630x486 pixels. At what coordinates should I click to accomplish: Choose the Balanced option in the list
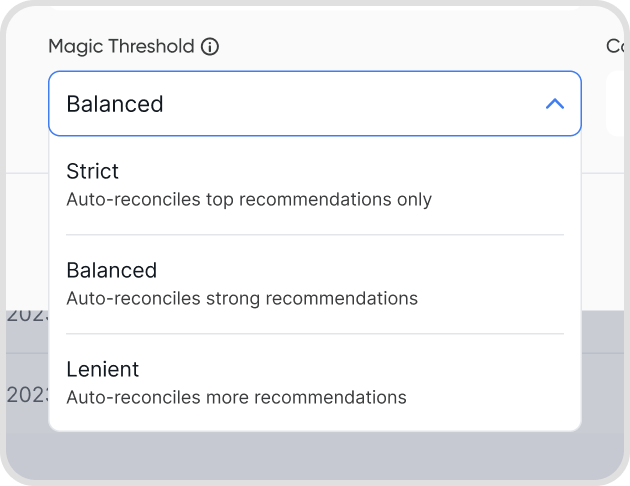pos(314,283)
